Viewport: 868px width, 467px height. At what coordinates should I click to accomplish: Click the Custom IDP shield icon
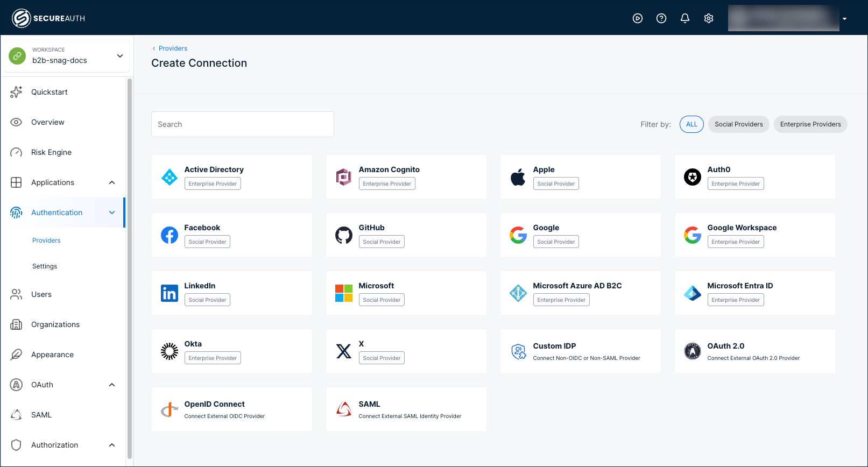[x=518, y=351]
